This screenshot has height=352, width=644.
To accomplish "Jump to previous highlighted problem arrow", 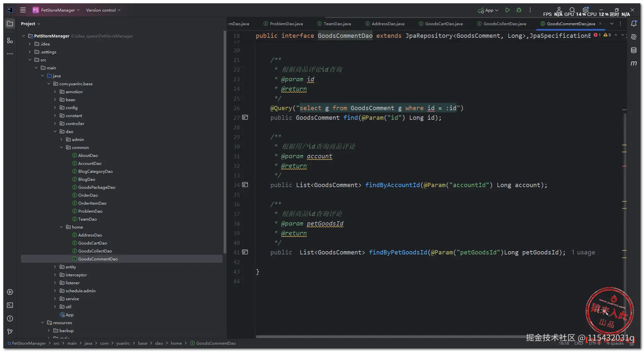I will [x=616, y=35].
